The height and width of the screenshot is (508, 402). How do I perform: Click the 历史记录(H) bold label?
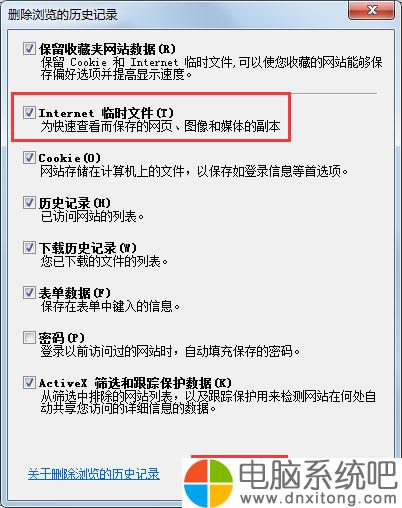(74, 203)
